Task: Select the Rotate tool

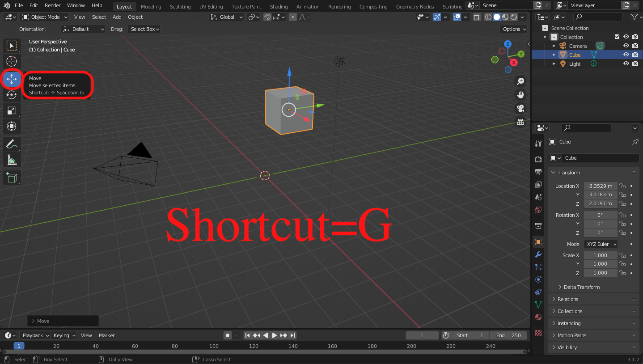Action: tap(12, 95)
